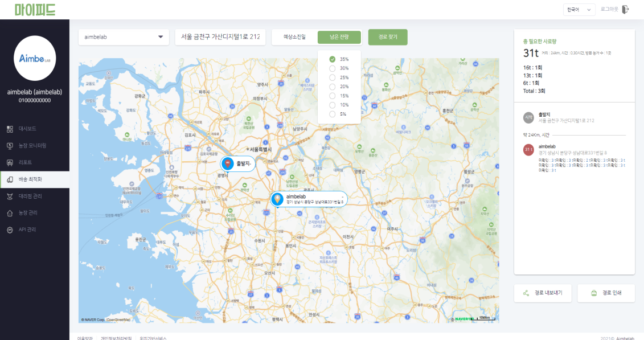Click the 농장 관리 house icon
644x340 pixels.
pyautogui.click(x=10, y=213)
